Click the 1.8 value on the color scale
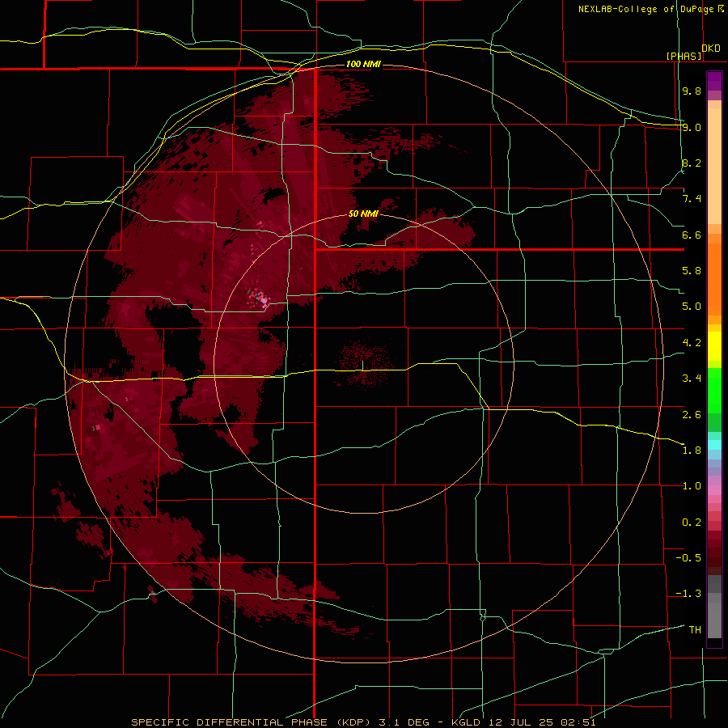 coord(692,451)
